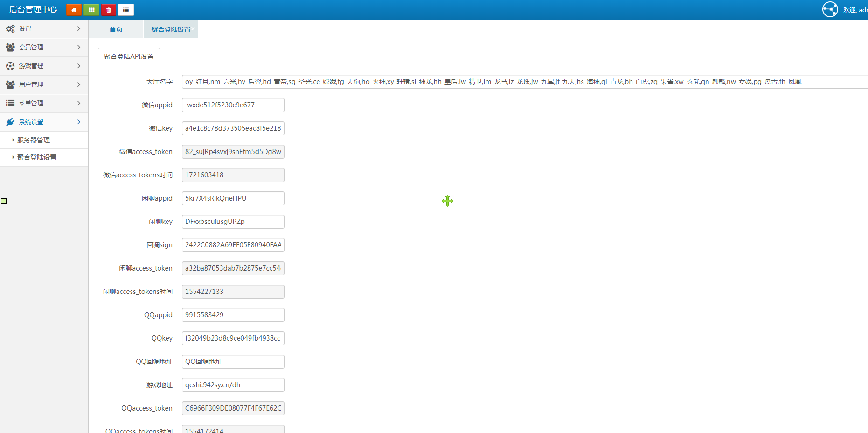Open 聚合登陆设置 submenu link
Viewport: 868px width, 433px height.
pos(37,157)
